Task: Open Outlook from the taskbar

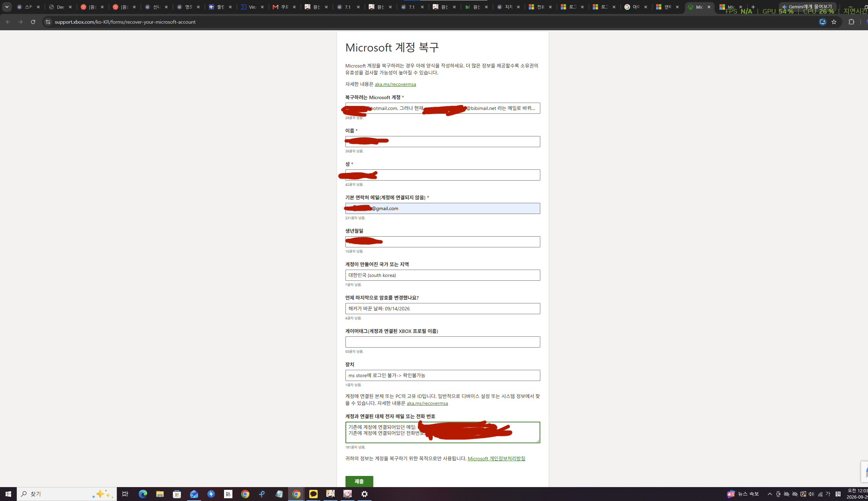Action: click(194, 494)
